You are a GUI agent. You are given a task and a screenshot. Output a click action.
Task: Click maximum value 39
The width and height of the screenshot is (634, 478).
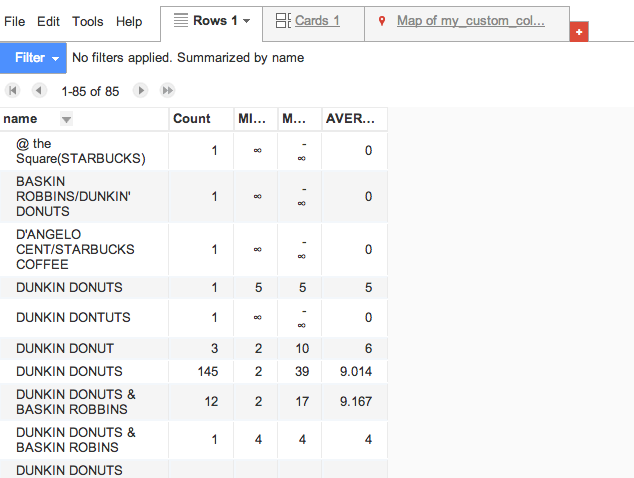pos(302,372)
